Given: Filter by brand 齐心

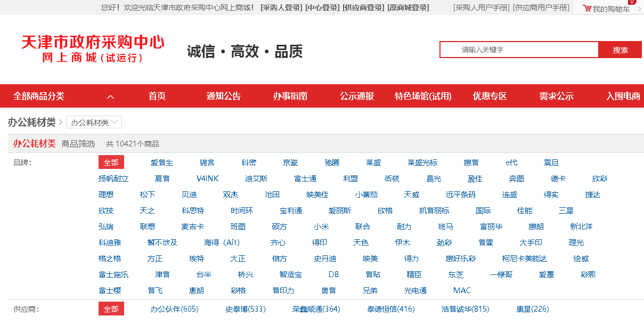Looking at the screenshot, I should point(278,243).
